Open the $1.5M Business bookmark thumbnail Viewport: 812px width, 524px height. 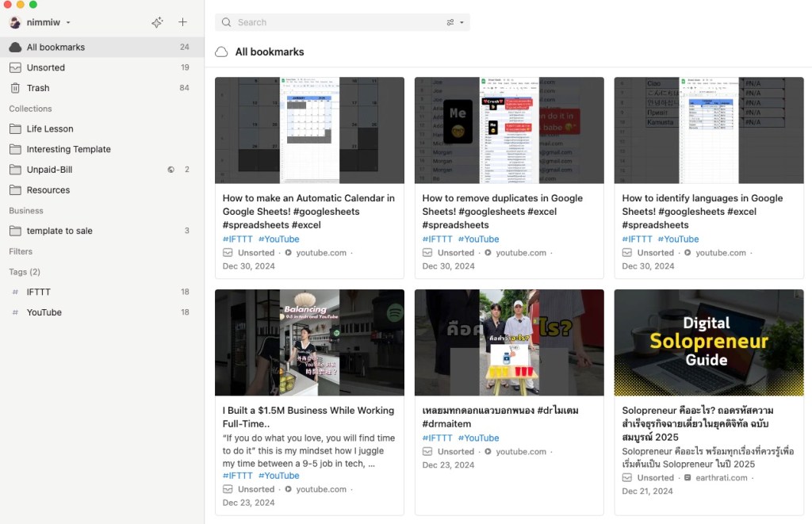point(310,342)
